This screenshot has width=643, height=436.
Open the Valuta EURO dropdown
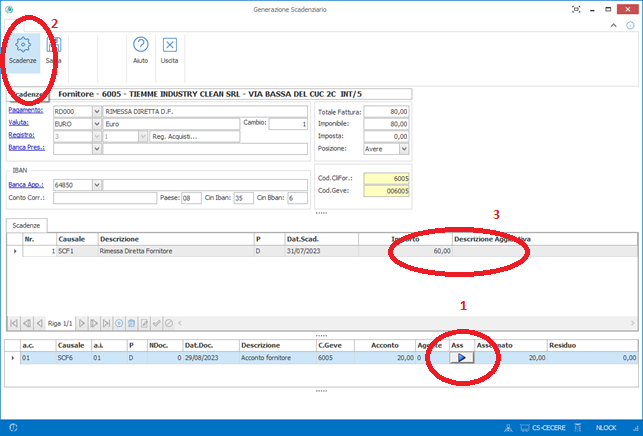click(x=97, y=124)
